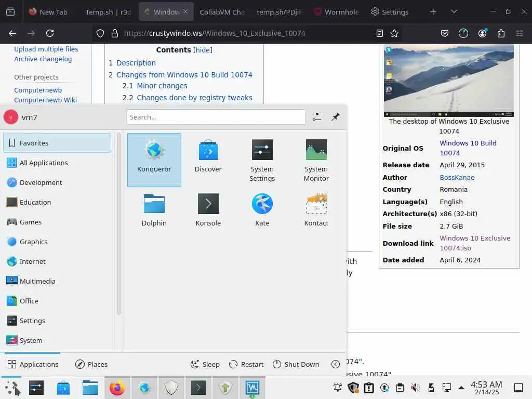This screenshot has height=399, width=532.
Task: Switch to Wormhole browser tab
Action: [x=336, y=12]
